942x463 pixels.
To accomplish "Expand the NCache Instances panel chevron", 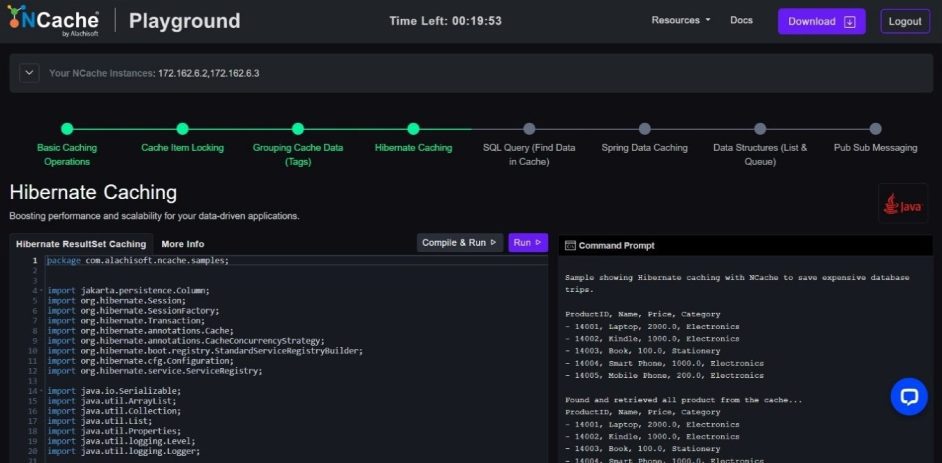I will 29,73.
